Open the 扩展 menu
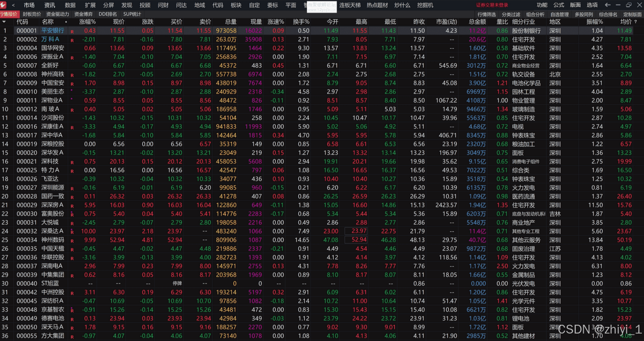The height and width of the screenshot is (341, 644). click(x=90, y=5)
